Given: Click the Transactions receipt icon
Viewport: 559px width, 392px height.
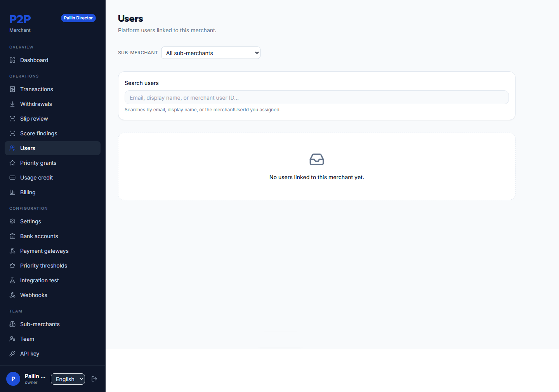Looking at the screenshot, I should click(12, 89).
